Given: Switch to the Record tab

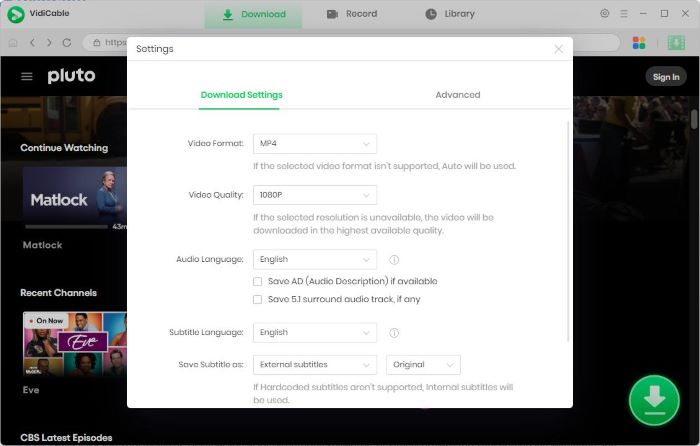Looking at the screenshot, I should coord(352,14).
